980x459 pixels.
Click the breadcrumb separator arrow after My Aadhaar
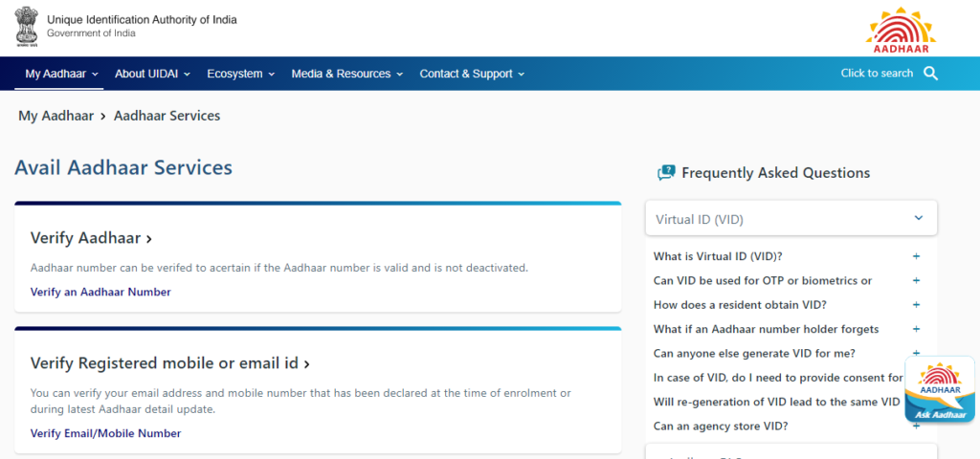103,116
